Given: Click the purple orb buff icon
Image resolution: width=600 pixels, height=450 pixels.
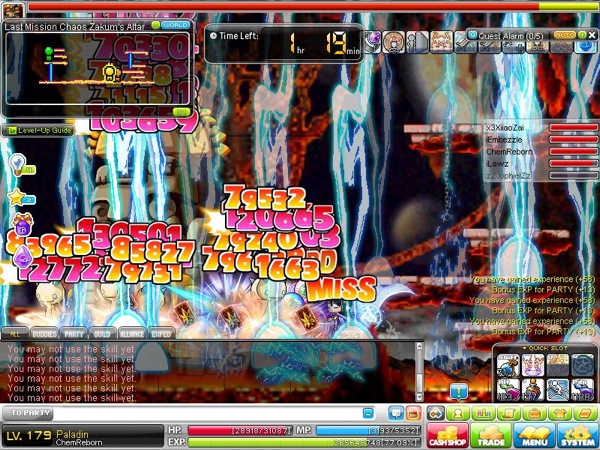Looking at the screenshot, I should 373,42.
